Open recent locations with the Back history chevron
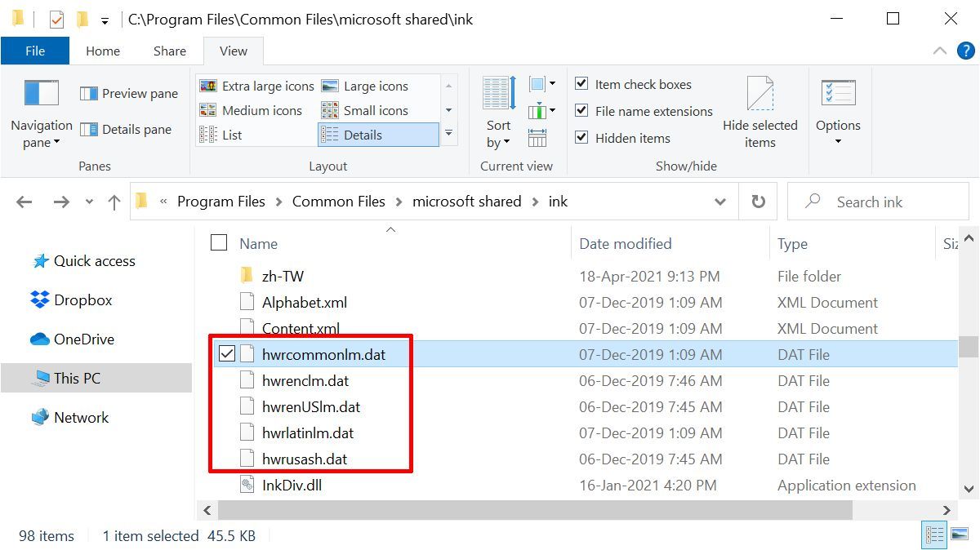This screenshot has height=550, width=980. coord(88,201)
